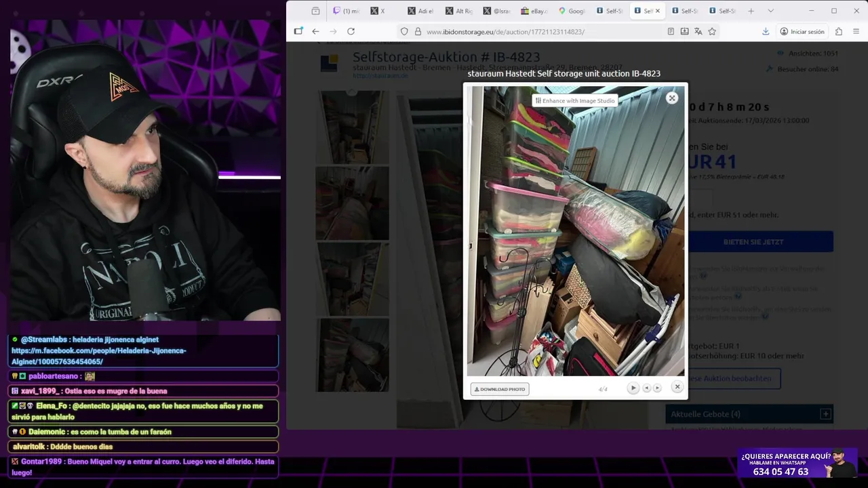Switch to the '@Israe' tab

(497, 11)
